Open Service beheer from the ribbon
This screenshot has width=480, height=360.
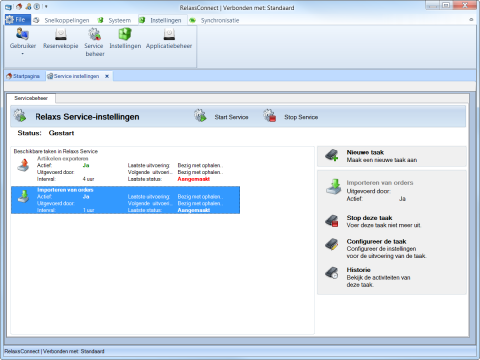click(94, 42)
